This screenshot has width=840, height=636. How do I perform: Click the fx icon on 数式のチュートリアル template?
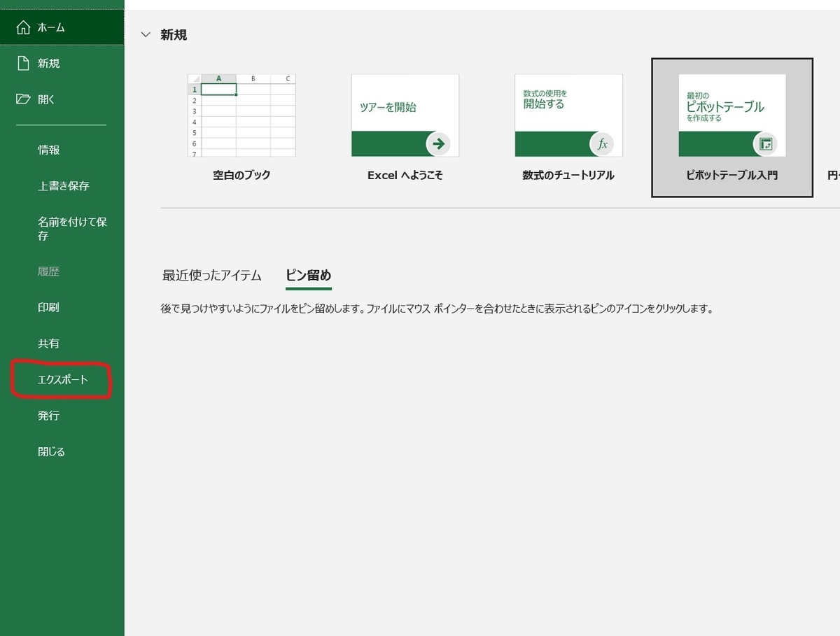[x=602, y=144]
